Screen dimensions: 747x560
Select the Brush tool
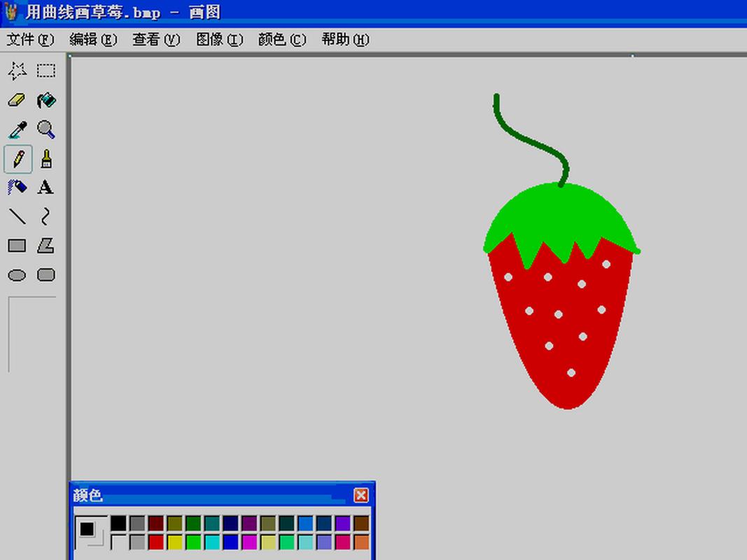pyautogui.click(x=45, y=159)
